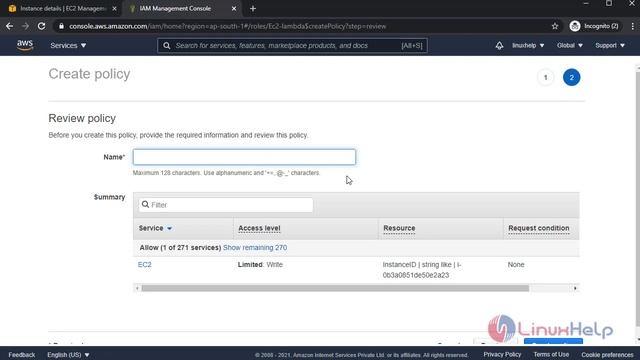Image resolution: width=640 pixels, height=360 pixels.
Task: Close the Instance details EC2 tab
Action: (114, 9)
